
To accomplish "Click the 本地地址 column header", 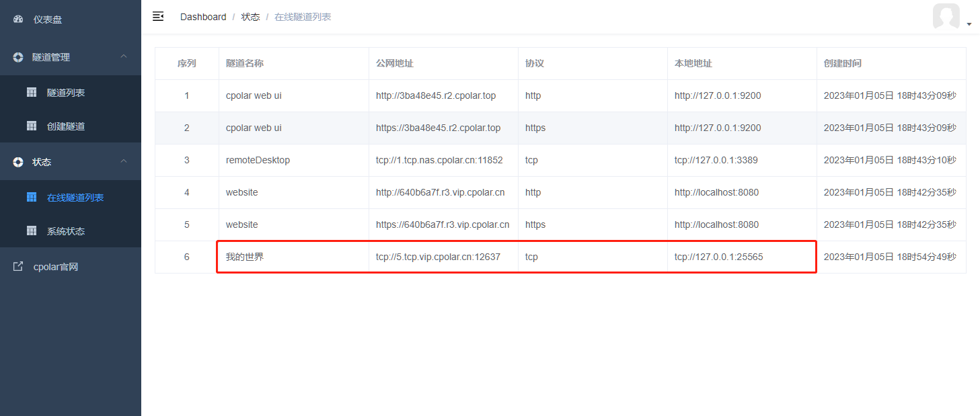I will pos(693,63).
